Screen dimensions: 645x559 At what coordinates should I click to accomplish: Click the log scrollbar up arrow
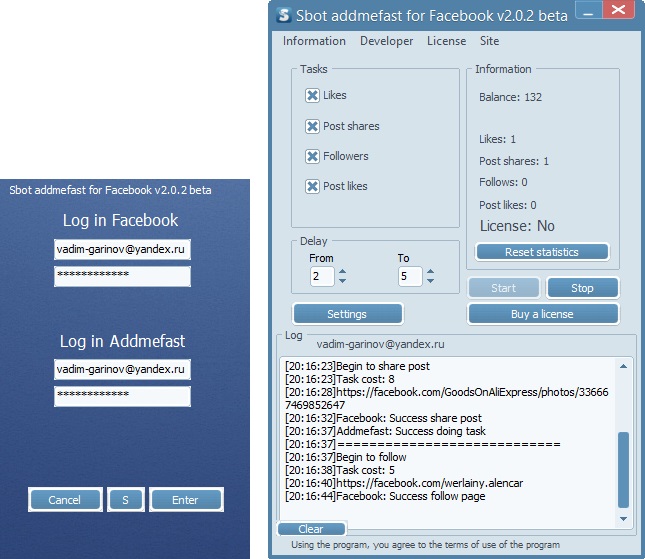[x=623, y=366]
